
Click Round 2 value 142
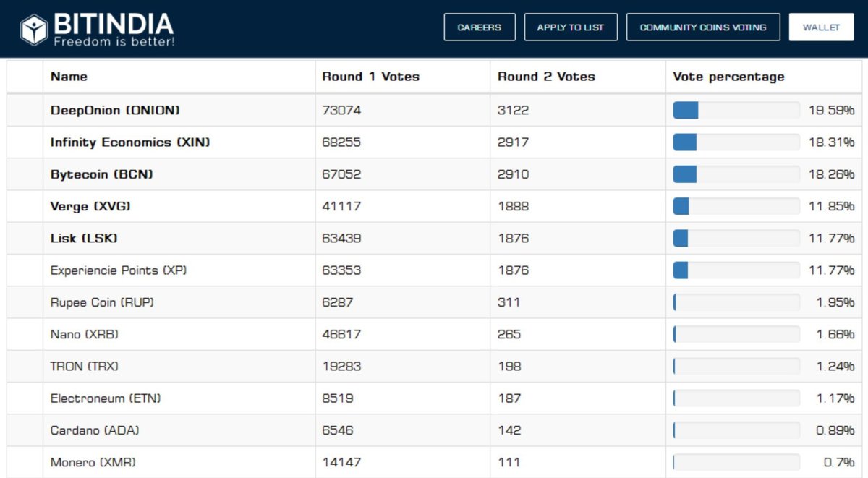click(x=509, y=430)
